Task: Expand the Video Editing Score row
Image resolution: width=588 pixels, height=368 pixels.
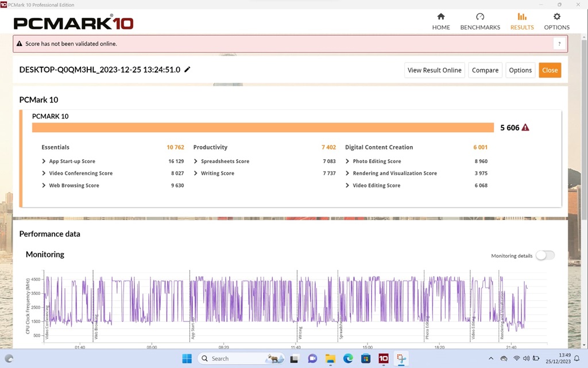Action: [347, 185]
